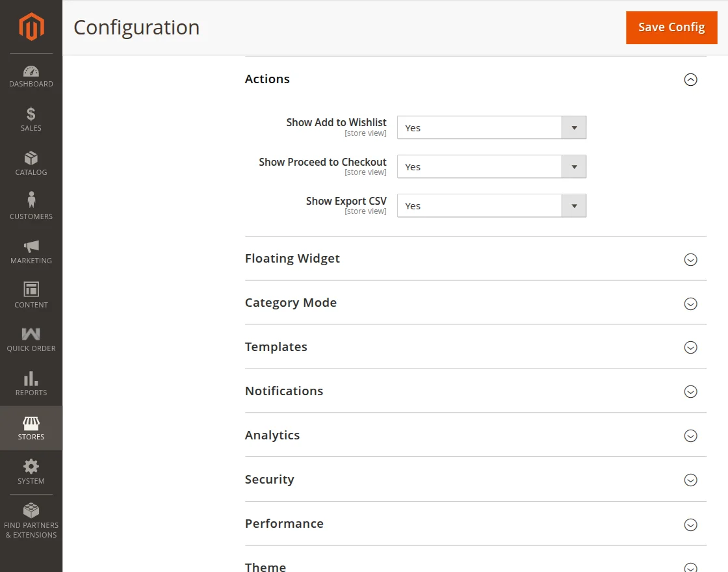Click the Templates heading text
728x572 pixels.
276,347
